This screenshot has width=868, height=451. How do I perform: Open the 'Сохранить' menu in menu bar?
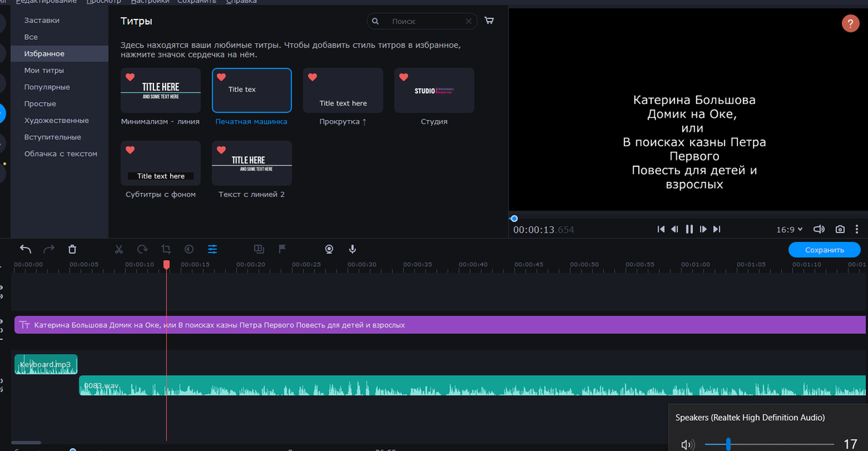(x=196, y=2)
